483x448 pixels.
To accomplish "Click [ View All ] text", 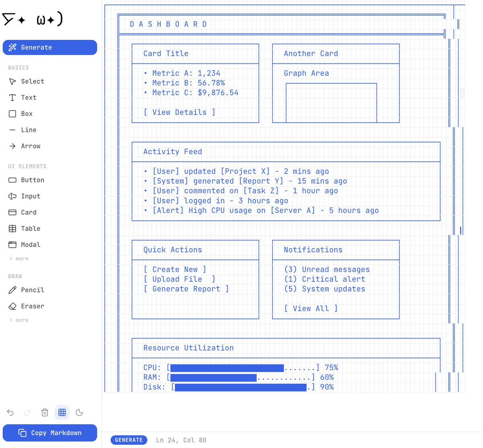I will tap(311, 308).
